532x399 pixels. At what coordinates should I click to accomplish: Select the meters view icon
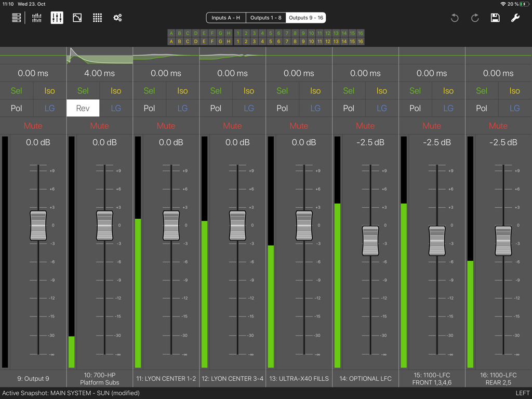click(x=36, y=17)
